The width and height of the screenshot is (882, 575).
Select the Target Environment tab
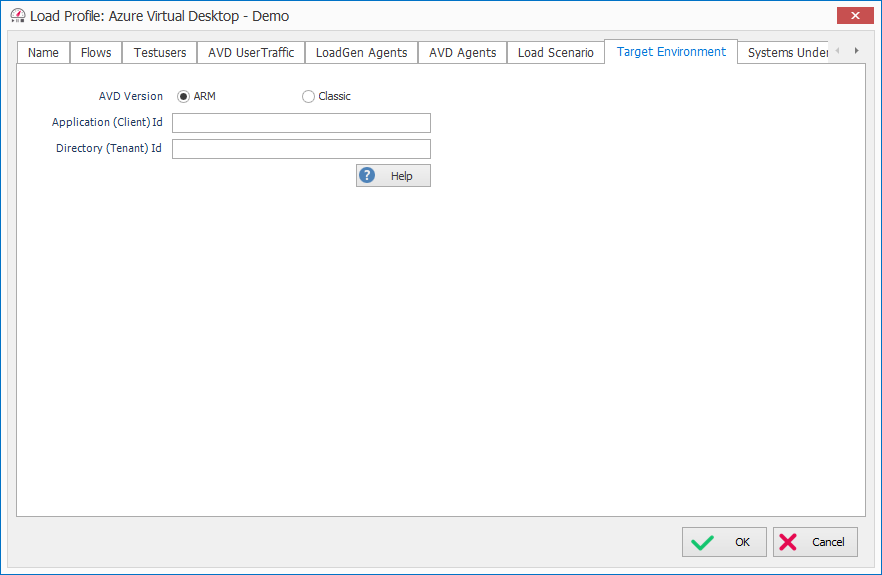(671, 52)
